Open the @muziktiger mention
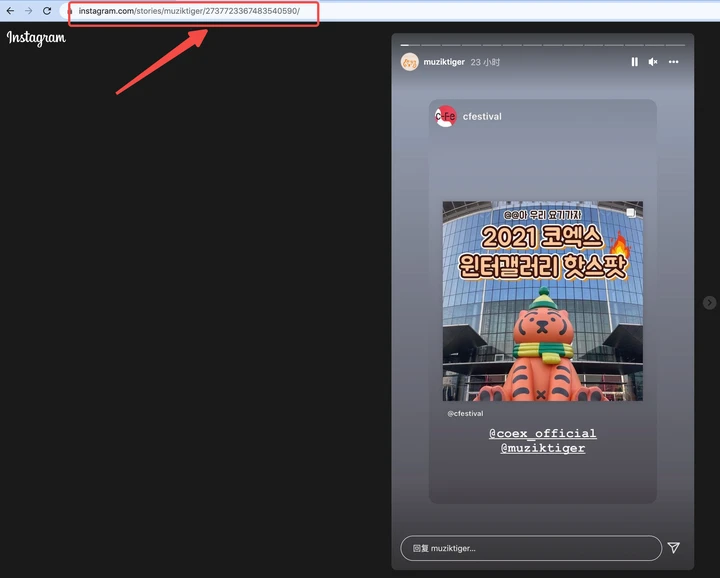 543,448
